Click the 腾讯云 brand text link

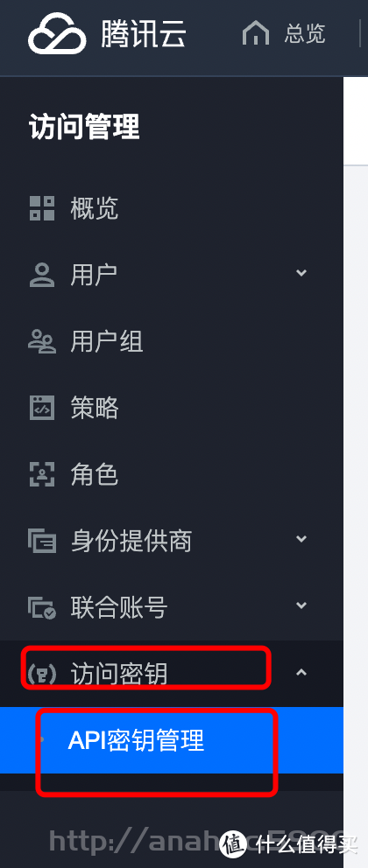click(x=144, y=33)
